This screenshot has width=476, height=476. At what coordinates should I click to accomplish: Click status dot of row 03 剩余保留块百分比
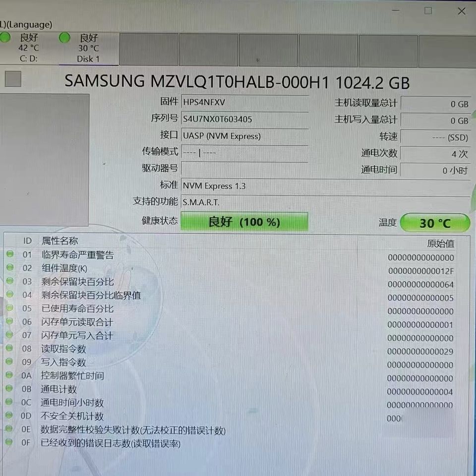[x=10, y=281]
